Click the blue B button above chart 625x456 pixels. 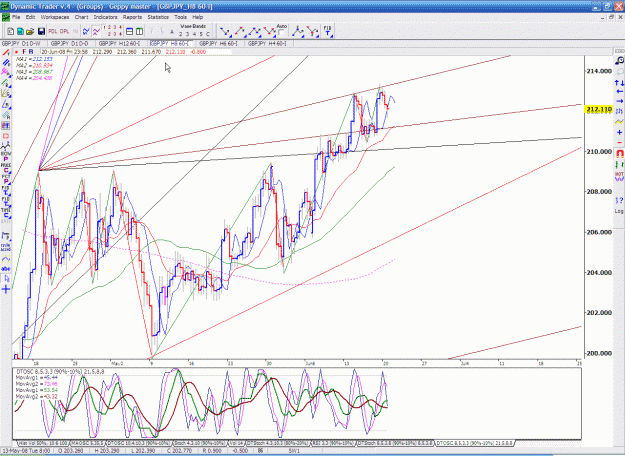31,52
